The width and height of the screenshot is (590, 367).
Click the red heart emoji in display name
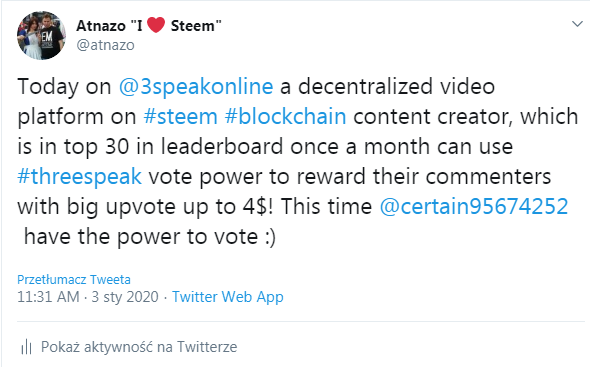156,25
